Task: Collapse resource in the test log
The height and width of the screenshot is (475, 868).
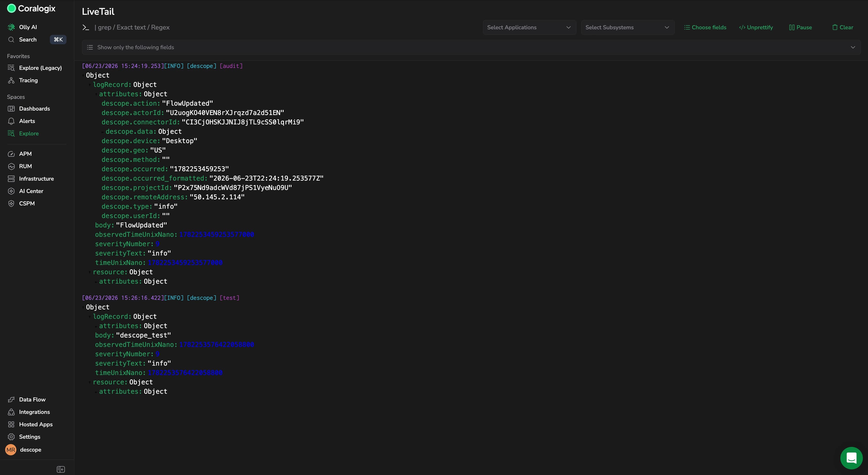Action: (90, 382)
